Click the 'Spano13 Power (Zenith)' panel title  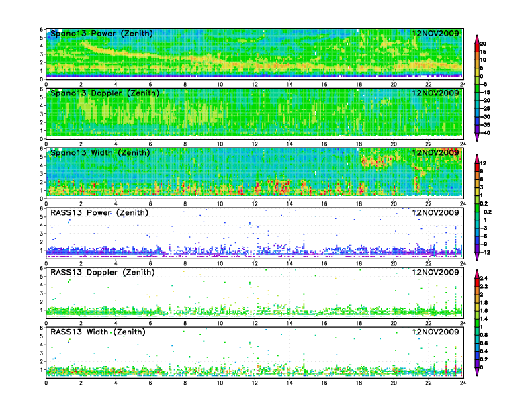click(101, 34)
